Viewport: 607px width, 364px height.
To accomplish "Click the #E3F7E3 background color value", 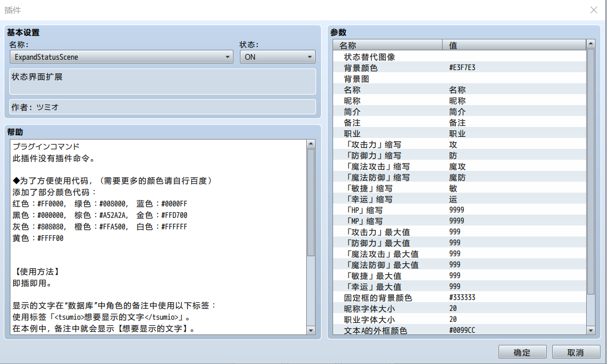I will [x=462, y=68].
